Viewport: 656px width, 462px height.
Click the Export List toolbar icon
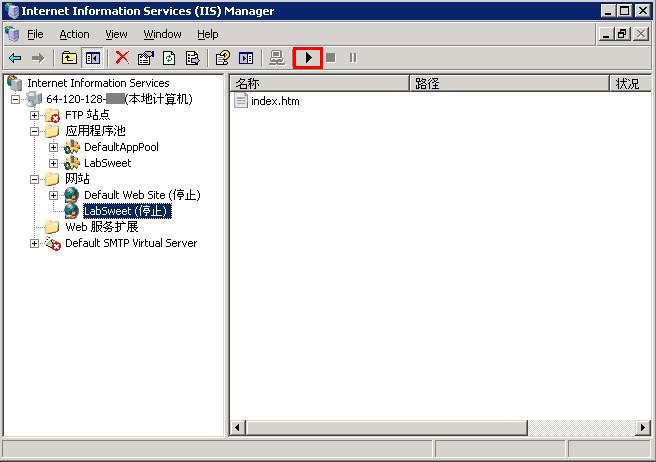(x=192, y=58)
